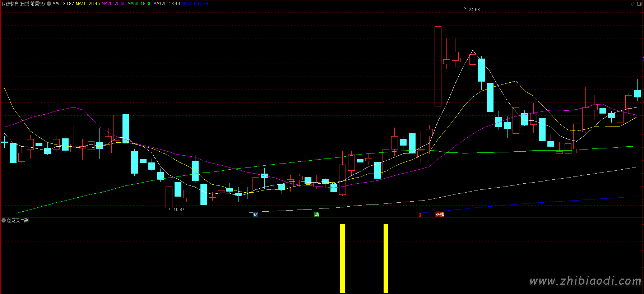Click the 涨榜 marker badge
644x294 pixels.
pyautogui.click(x=440, y=215)
